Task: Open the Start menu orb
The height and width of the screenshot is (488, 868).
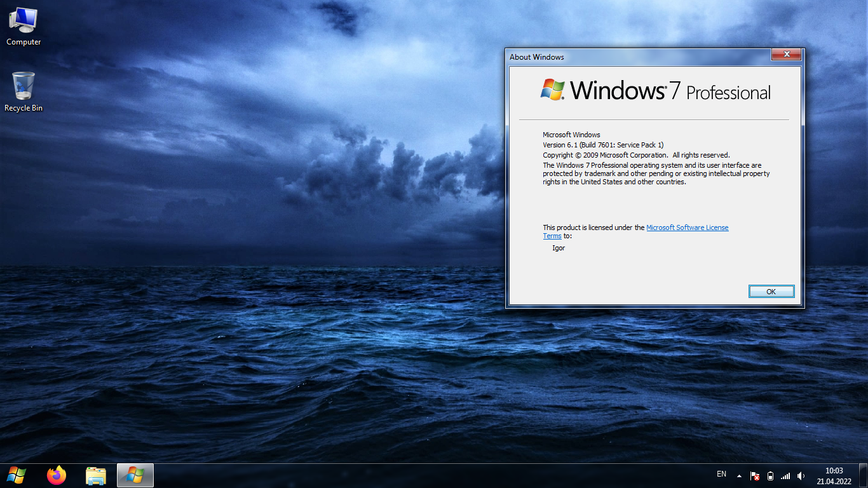Action: point(17,475)
